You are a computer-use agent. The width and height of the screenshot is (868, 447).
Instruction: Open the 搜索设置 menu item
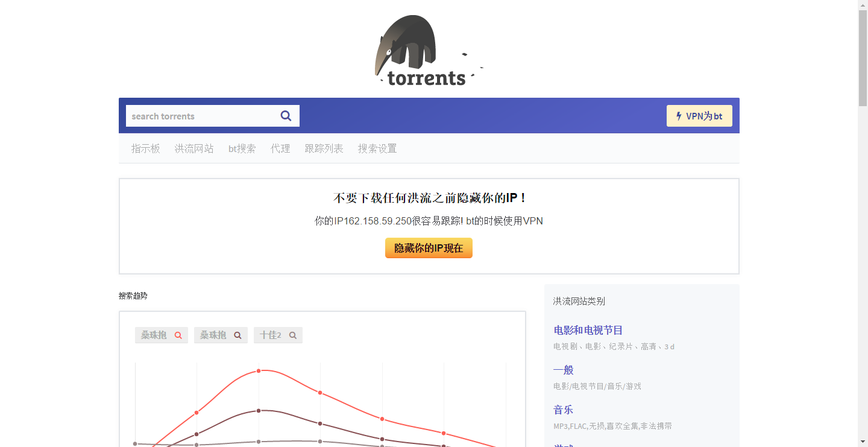click(377, 148)
